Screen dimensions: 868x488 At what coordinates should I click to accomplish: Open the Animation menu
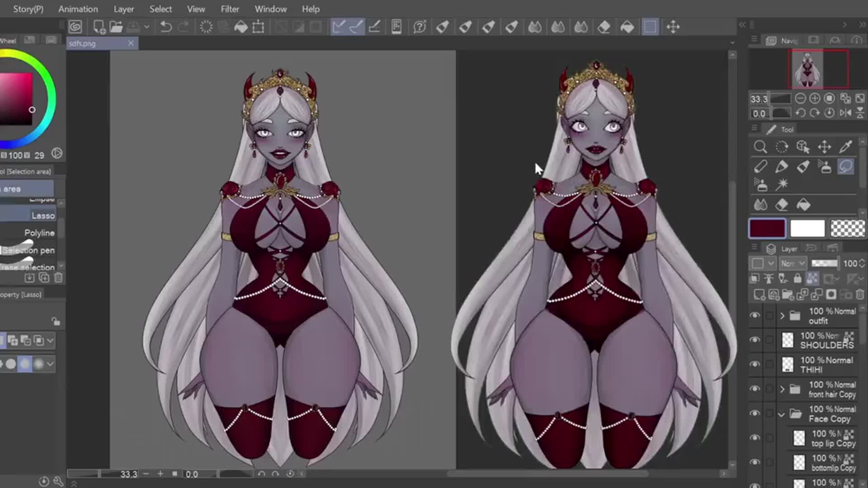point(78,9)
